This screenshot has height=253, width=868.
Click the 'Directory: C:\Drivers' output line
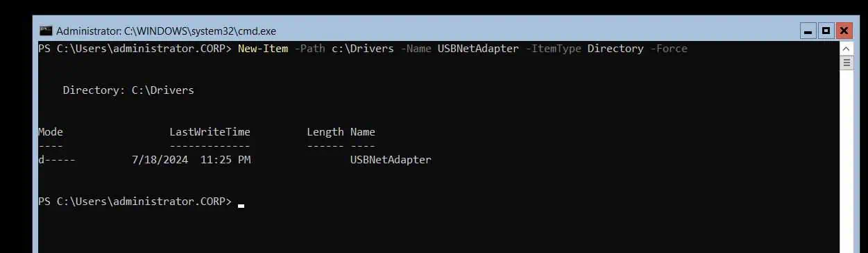point(128,90)
